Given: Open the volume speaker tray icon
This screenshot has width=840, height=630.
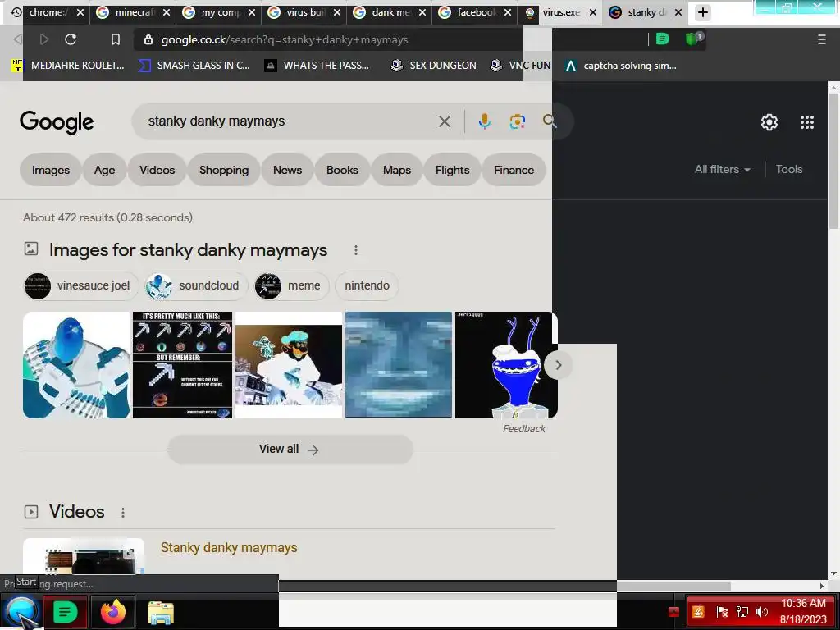Looking at the screenshot, I should point(762,612).
